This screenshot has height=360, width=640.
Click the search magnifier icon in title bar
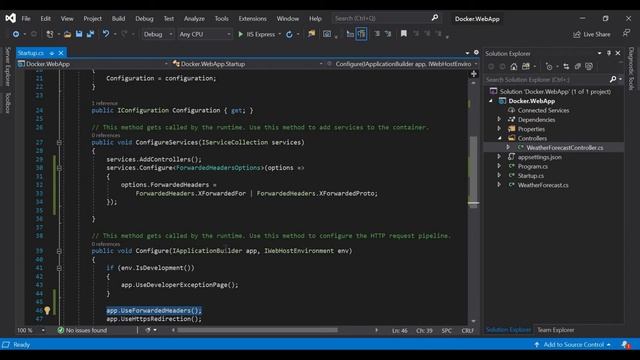click(x=435, y=18)
